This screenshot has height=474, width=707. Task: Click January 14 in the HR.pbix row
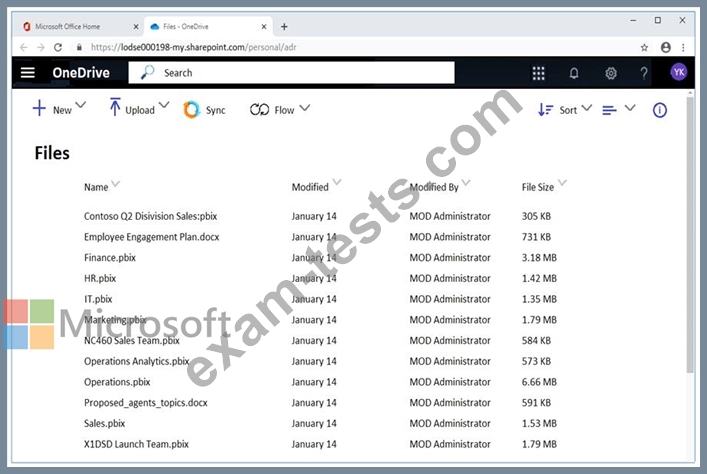(x=314, y=279)
